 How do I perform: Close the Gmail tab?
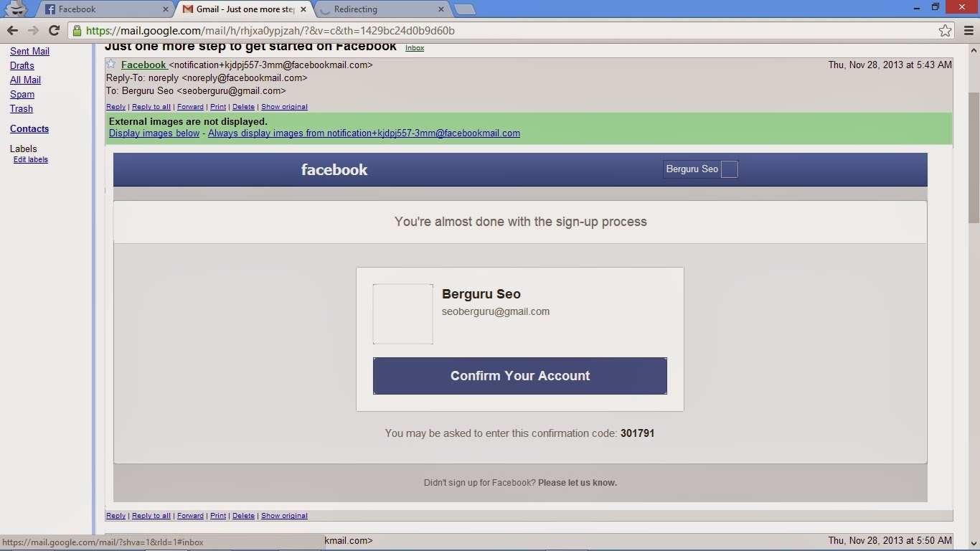point(303,9)
